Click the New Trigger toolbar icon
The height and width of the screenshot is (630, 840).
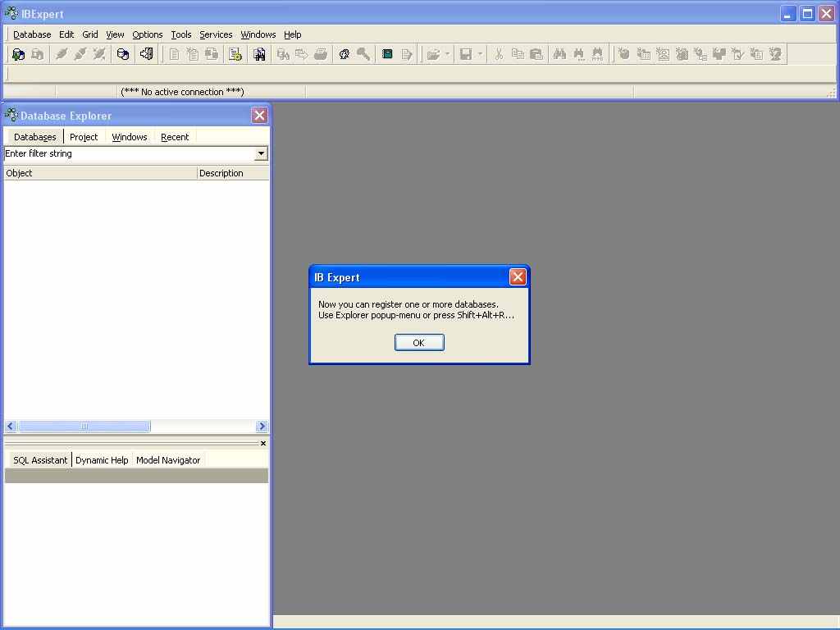(x=701, y=54)
